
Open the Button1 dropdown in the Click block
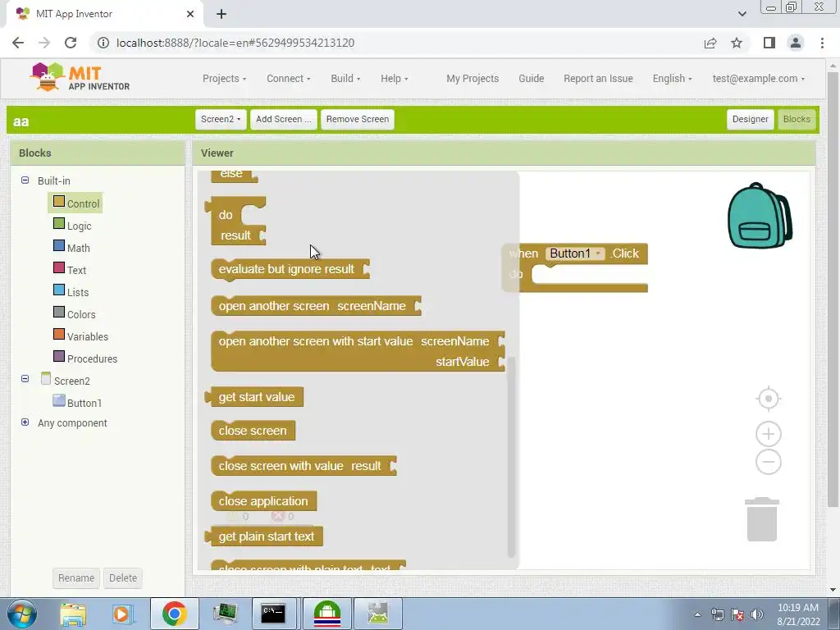coord(575,253)
